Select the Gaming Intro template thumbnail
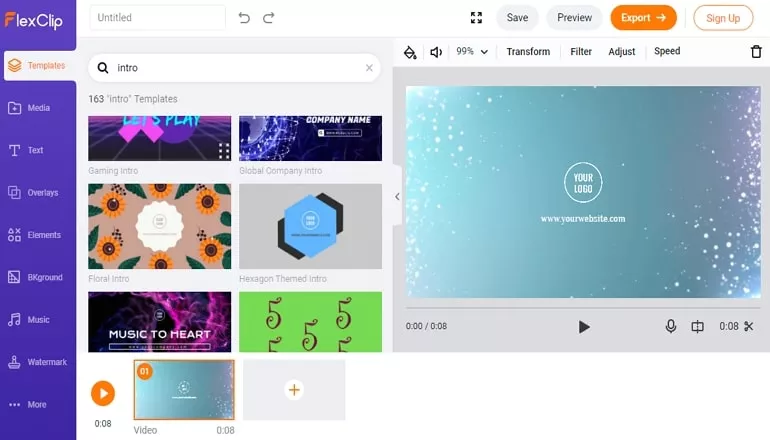770x440 pixels. pyautogui.click(x=160, y=138)
